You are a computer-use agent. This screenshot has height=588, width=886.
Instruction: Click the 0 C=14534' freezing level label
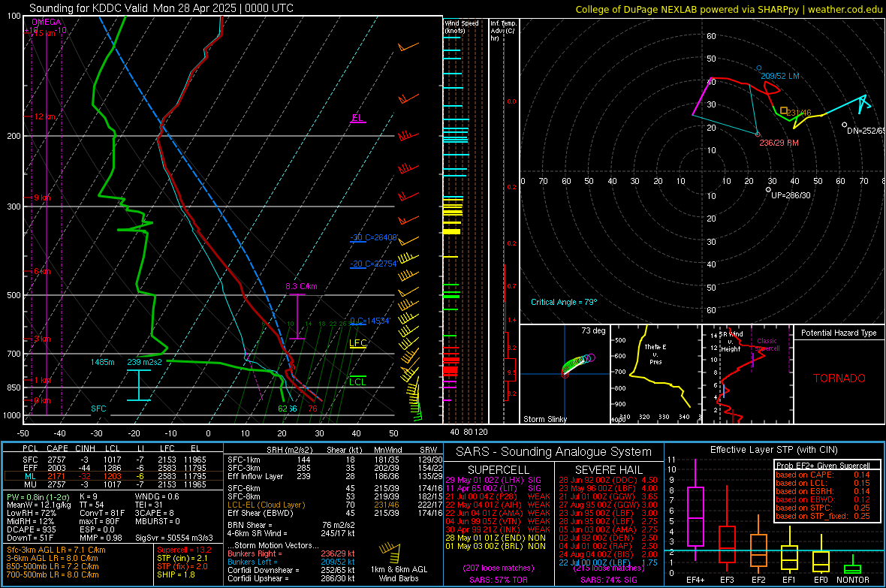coord(370,321)
